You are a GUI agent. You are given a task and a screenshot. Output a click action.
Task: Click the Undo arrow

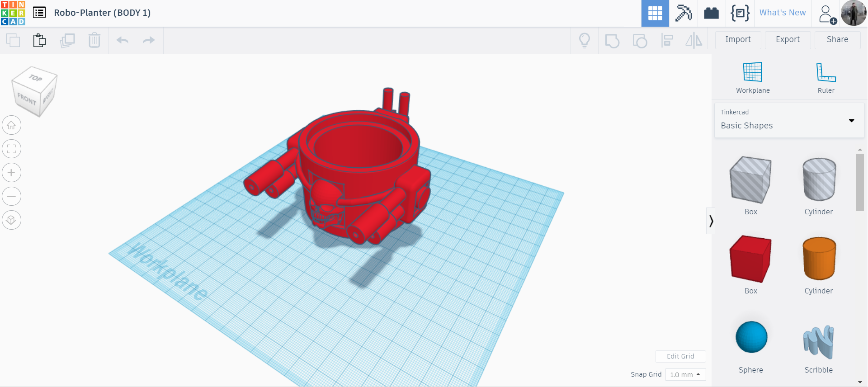[x=123, y=40]
